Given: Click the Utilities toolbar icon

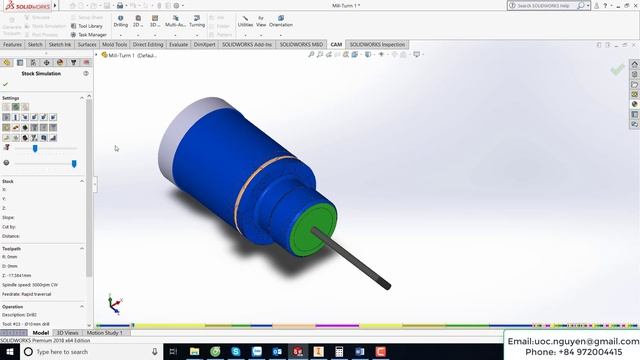Looking at the screenshot, I should click(x=245, y=21).
